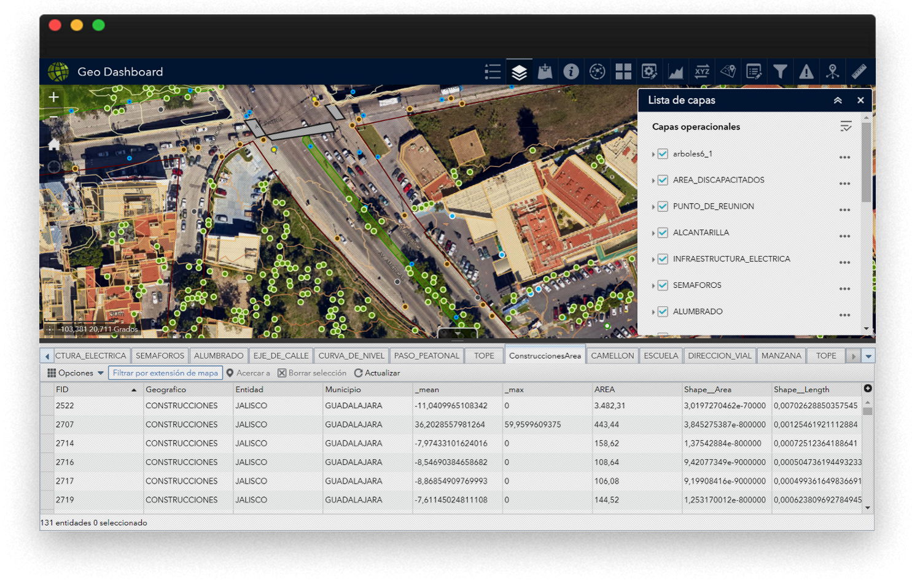
Task: Open the info about widget
Action: (x=571, y=72)
